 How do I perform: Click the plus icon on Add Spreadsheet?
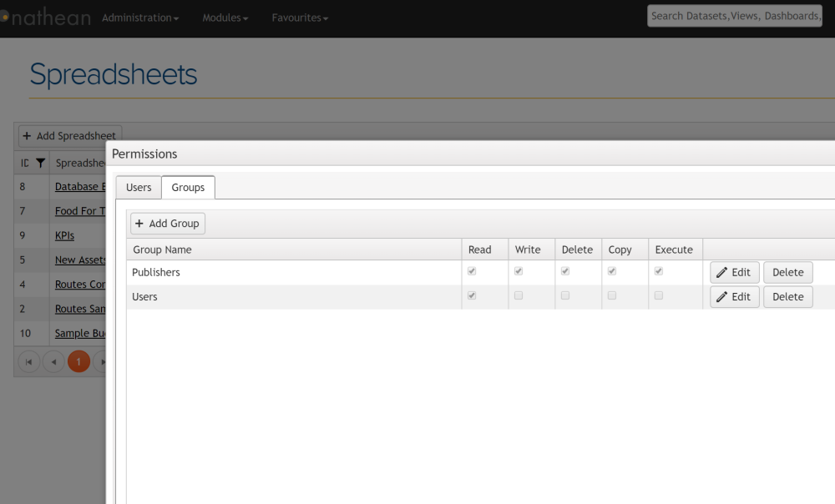point(28,136)
